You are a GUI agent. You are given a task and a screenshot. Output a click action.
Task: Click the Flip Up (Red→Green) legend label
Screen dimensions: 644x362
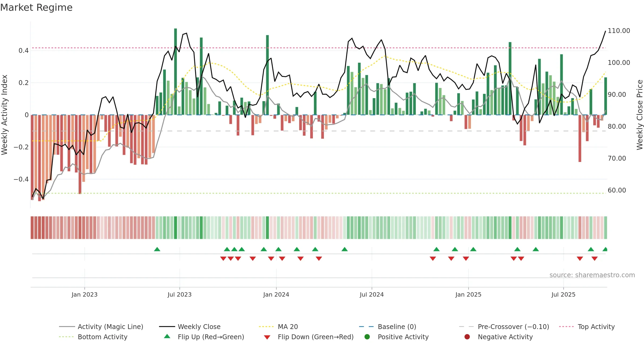[x=211, y=337]
